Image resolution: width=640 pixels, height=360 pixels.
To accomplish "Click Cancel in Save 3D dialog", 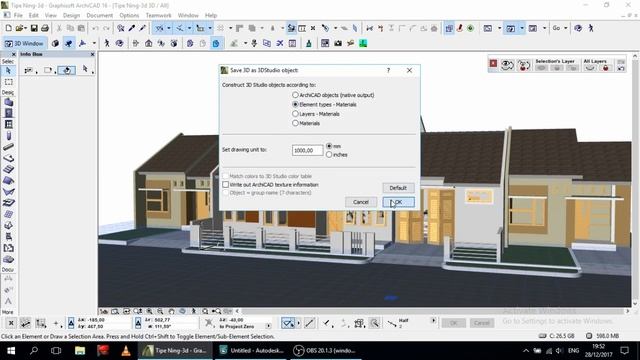I will (x=361, y=202).
